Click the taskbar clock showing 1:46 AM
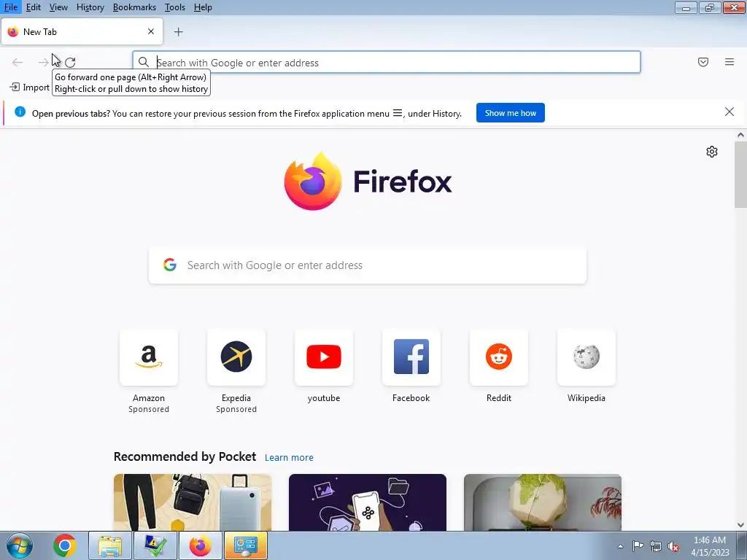Viewport: 747px width, 560px height. point(710,546)
